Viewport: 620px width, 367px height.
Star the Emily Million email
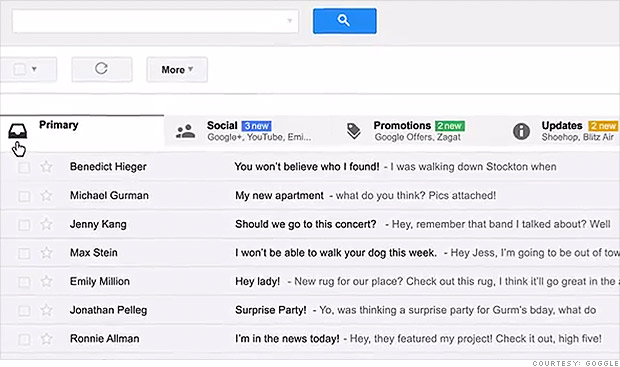47,281
